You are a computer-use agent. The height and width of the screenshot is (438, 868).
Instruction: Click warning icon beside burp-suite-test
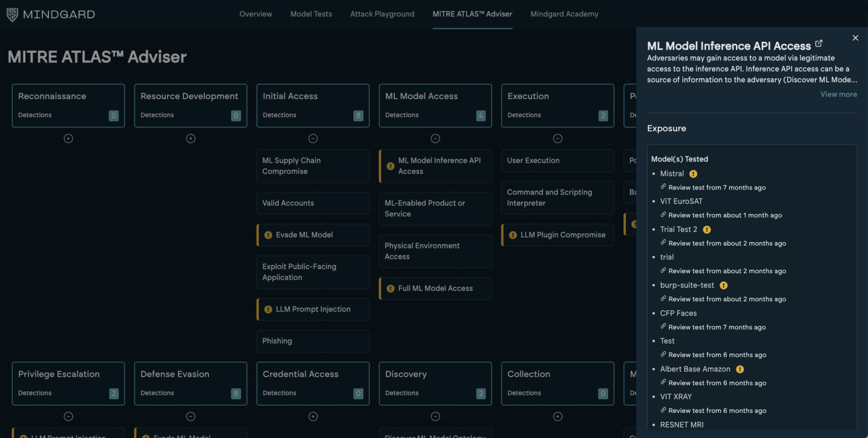tap(723, 286)
